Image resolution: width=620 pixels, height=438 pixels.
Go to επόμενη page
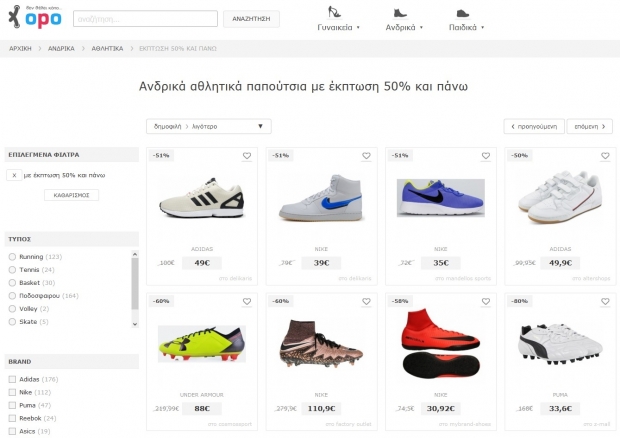pyautogui.click(x=590, y=126)
